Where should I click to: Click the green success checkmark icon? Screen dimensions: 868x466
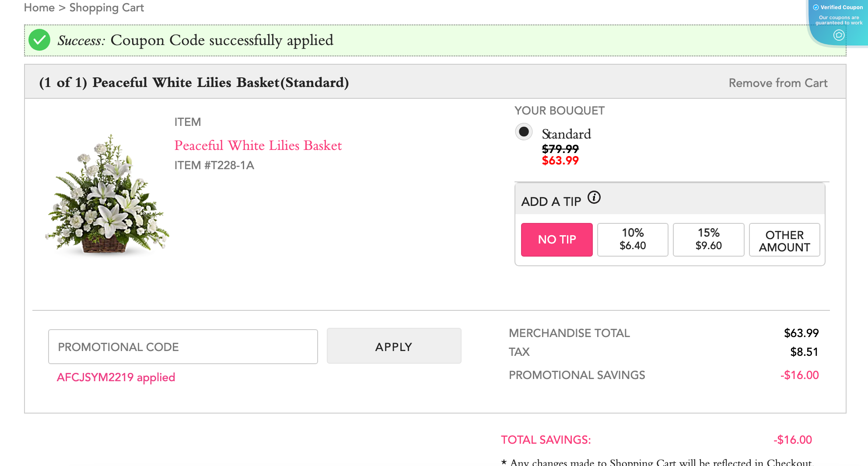39,40
